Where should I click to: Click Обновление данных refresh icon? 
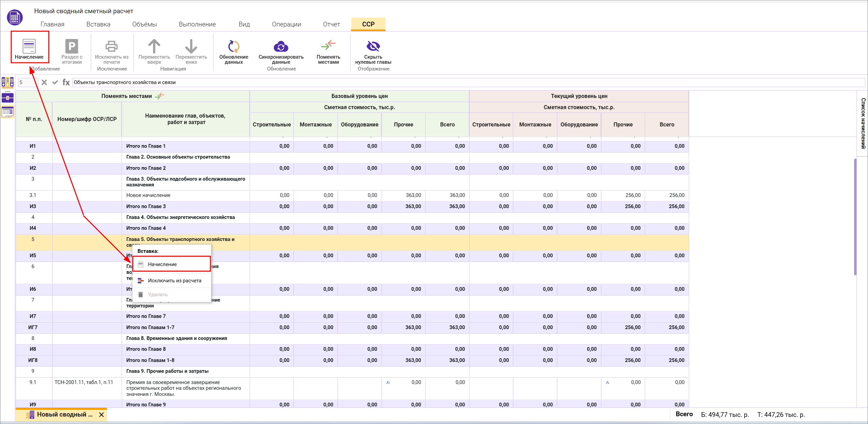[x=233, y=46]
